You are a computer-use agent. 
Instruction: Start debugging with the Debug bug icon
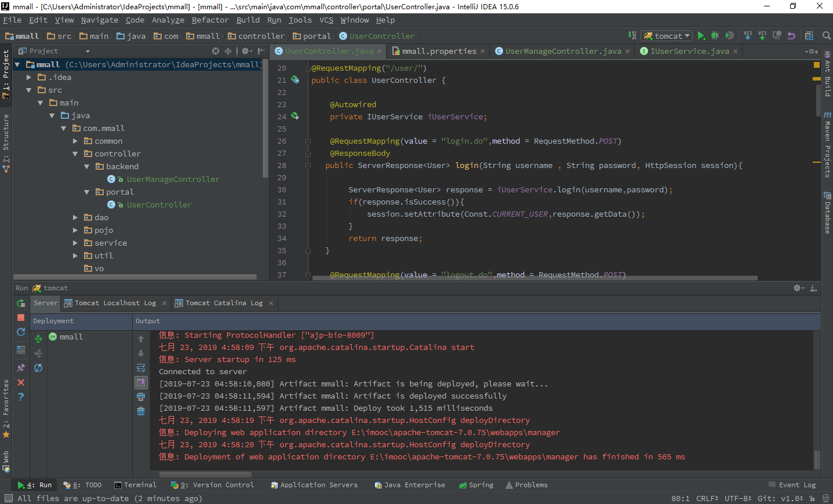pyautogui.click(x=715, y=36)
